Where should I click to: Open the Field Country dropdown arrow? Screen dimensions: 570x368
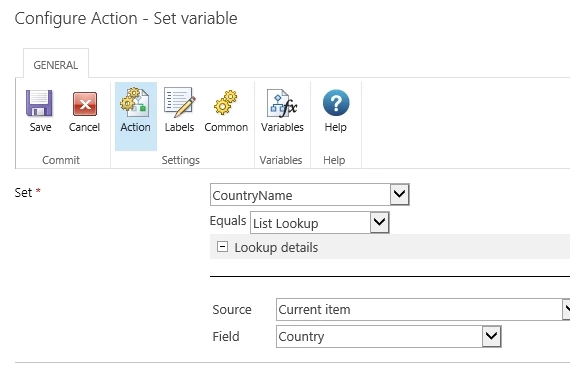pyautogui.click(x=491, y=336)
